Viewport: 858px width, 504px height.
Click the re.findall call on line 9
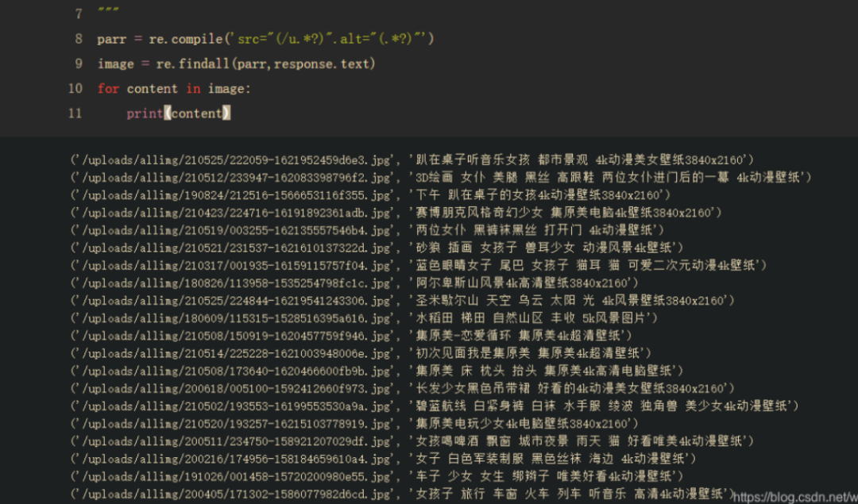[x=266, y=64]
